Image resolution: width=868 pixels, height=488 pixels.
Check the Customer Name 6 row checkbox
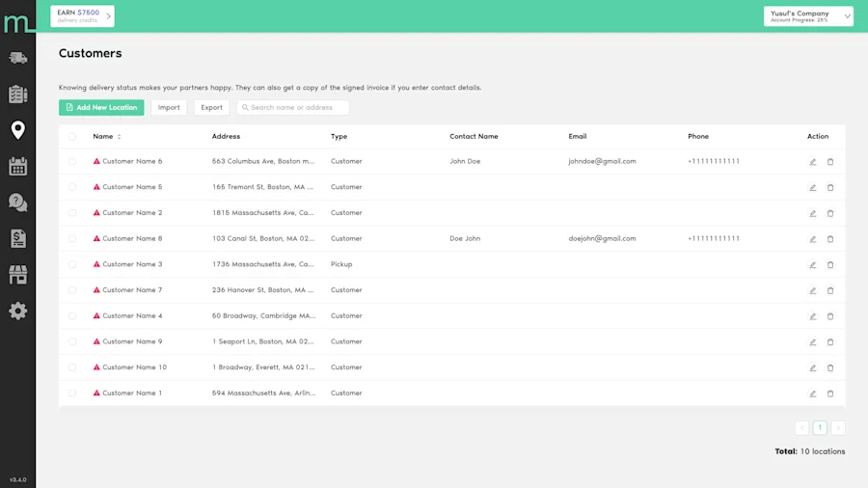tap(72, 161)
